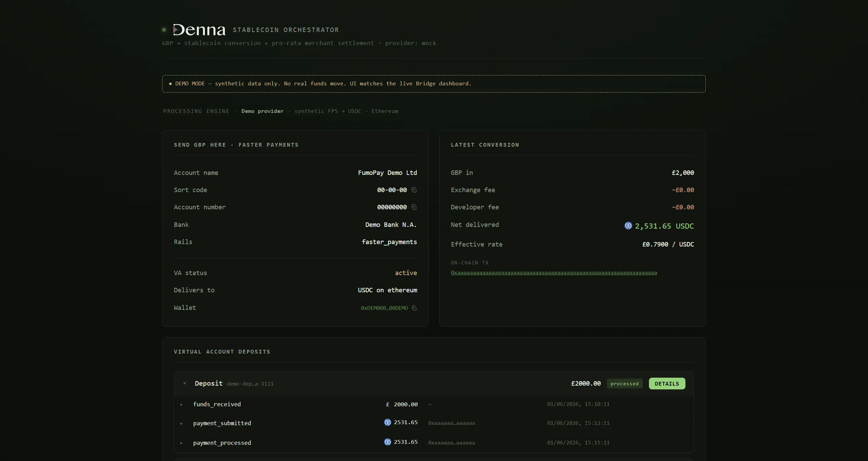Click the SEND GBP HERE panel header
The width and height of the screenshot is (868, 461).
(x=236, y=145)
